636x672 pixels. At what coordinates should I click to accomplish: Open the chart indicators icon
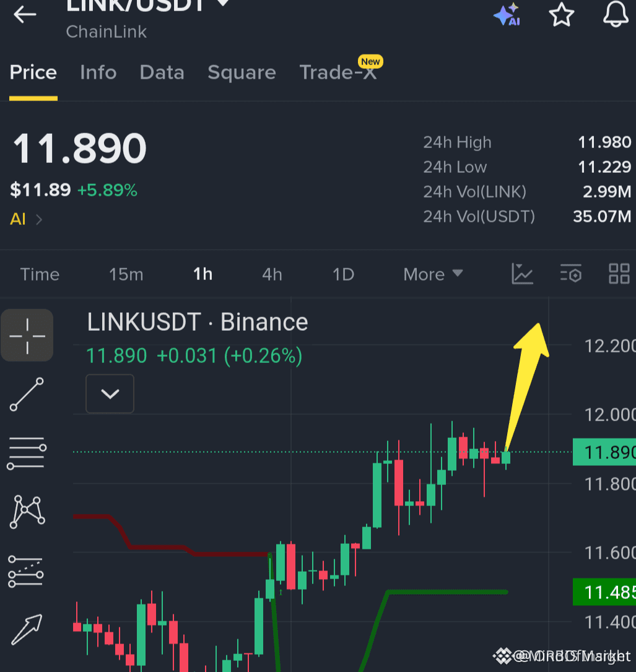coord(523,274)
